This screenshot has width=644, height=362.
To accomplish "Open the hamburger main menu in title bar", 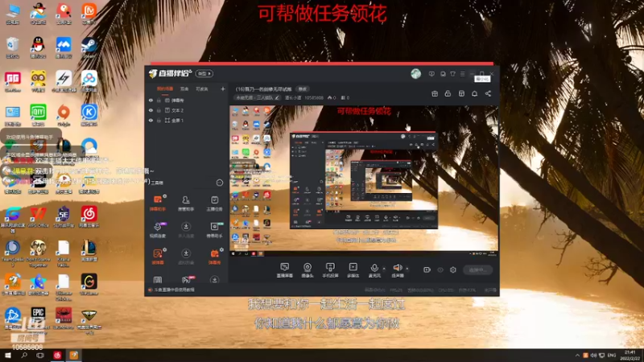I will (462, 74).
